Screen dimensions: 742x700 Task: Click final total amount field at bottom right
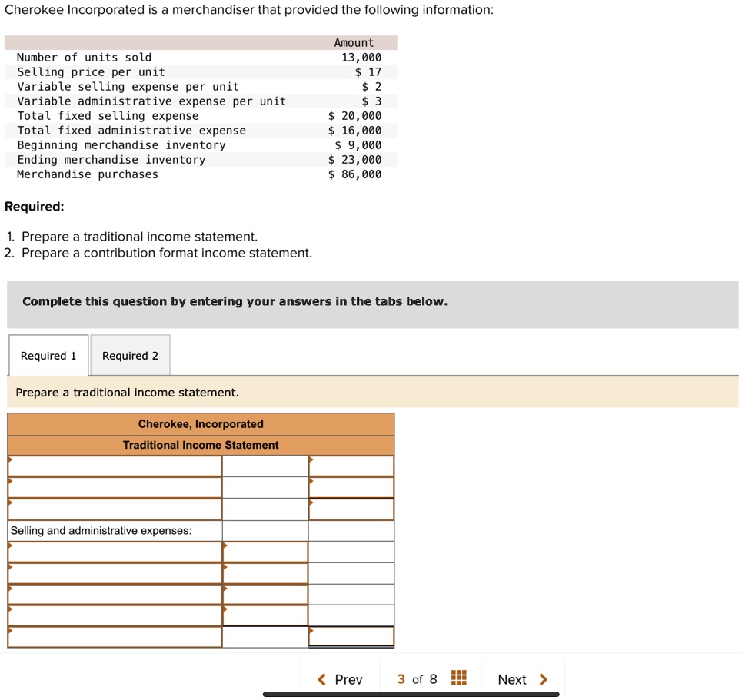[x=351, y=637]
